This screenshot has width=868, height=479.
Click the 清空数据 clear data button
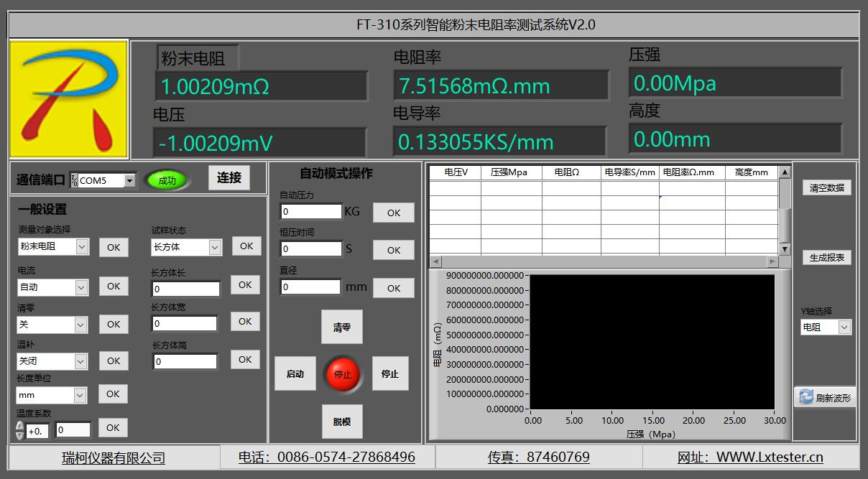click(826, 188)
